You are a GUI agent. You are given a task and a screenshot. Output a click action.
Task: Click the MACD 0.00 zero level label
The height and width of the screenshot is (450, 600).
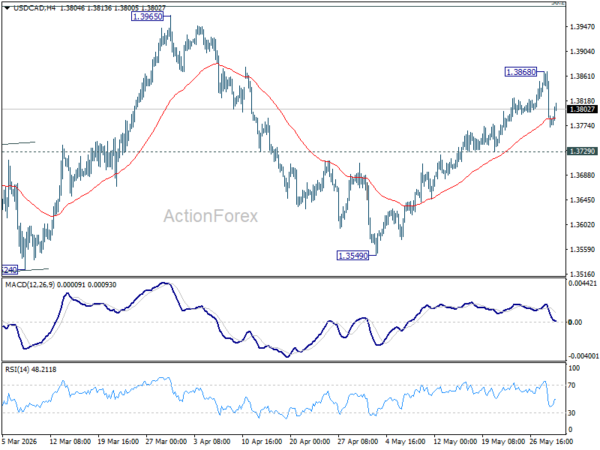tap(575, 322)
